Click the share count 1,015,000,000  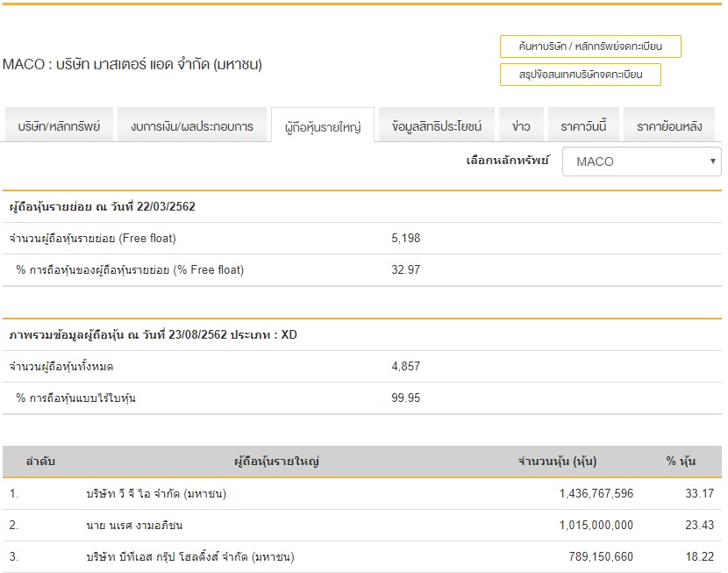point(596,525)
